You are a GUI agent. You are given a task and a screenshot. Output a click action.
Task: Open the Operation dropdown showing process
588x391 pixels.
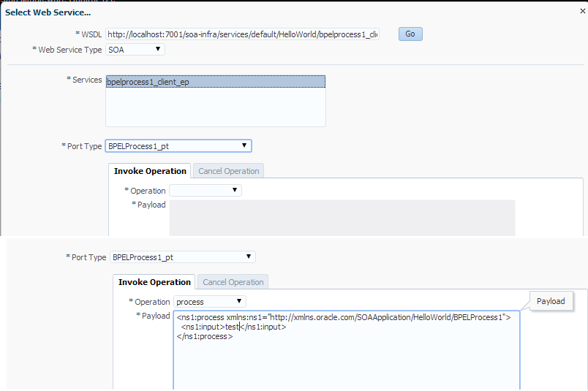[210, 302]
